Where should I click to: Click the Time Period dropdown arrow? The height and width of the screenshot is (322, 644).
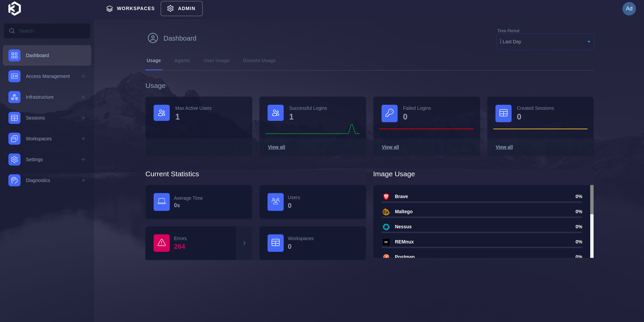[589, 42]
